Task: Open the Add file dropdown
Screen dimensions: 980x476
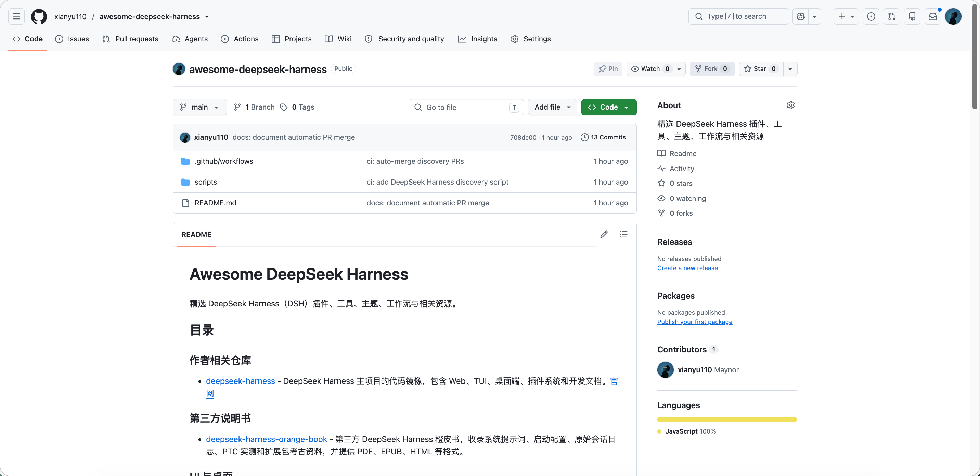Action: [552, 107]
